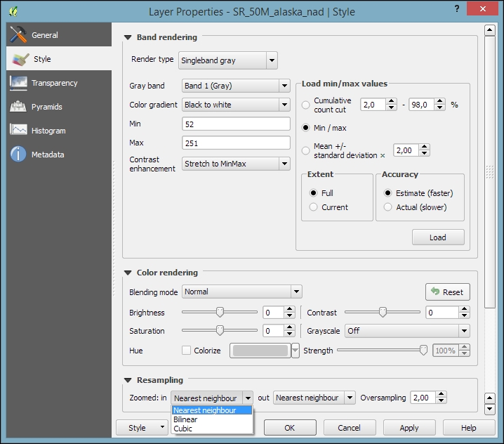This screenshot has width=504, height=444.
Task: Click the Metadata info icon
Action: point(18,155)
